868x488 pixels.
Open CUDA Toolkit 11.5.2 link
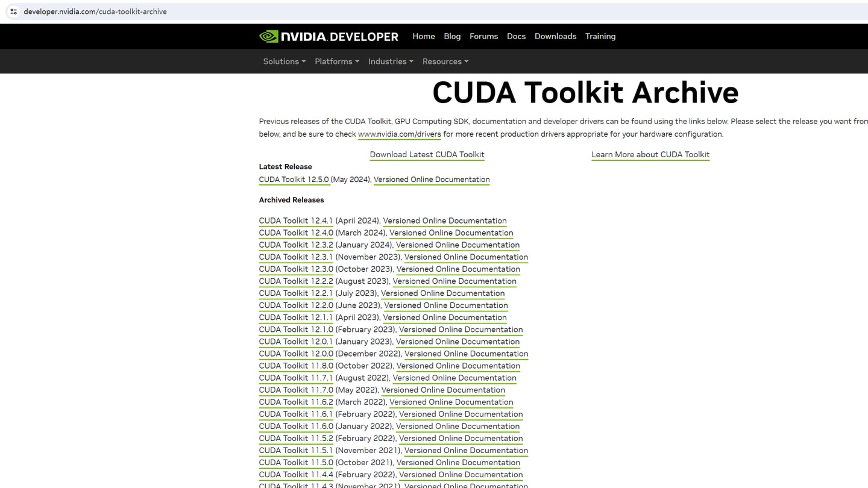tap(296, 437)
